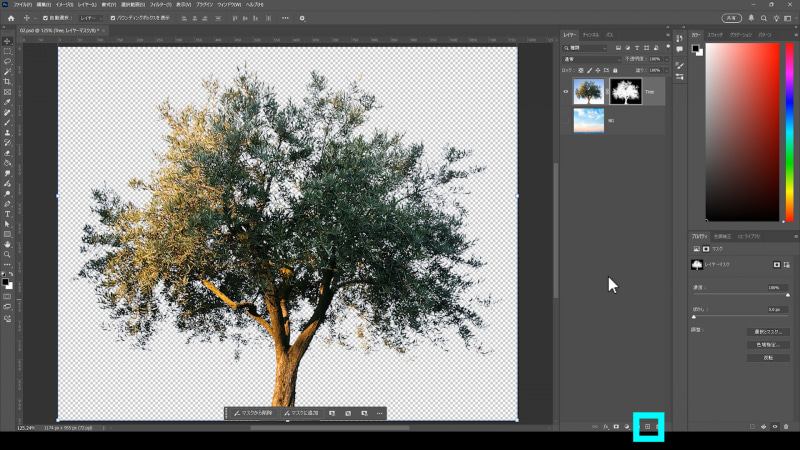Click the Share button at top right

point(732,18)
